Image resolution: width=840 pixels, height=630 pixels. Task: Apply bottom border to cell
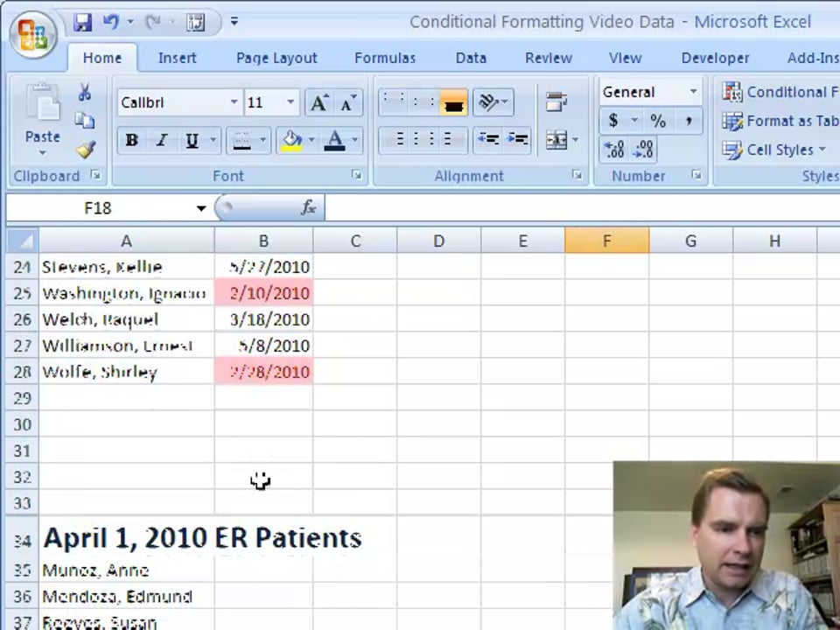[x=241, y=140]
